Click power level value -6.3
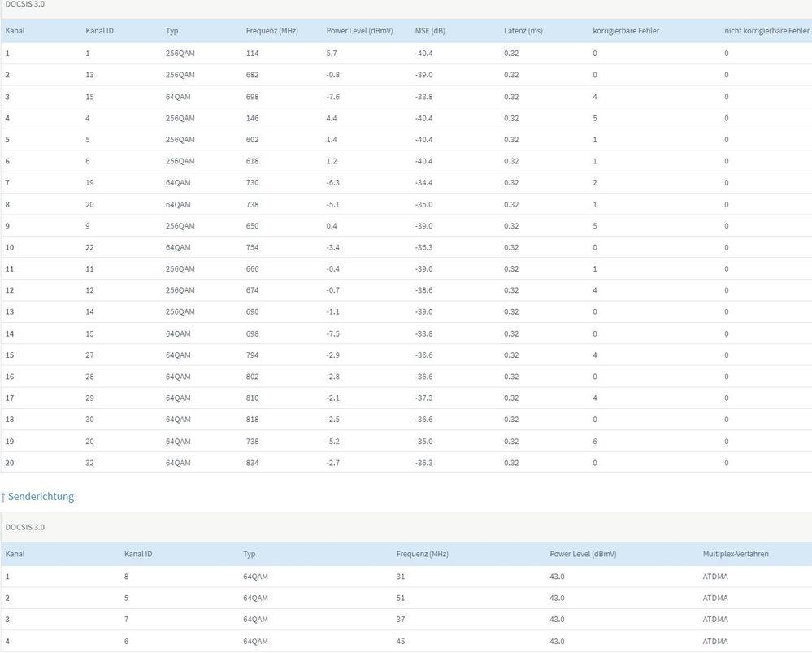This screenshot has width=812, height=653. click(x=333, y=182)
